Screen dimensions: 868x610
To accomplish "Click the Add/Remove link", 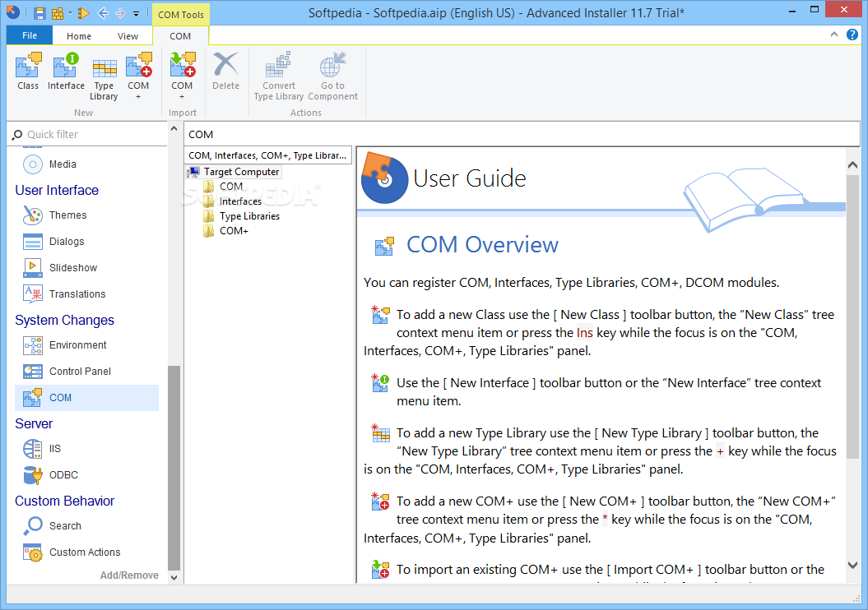I will [129, 575].
